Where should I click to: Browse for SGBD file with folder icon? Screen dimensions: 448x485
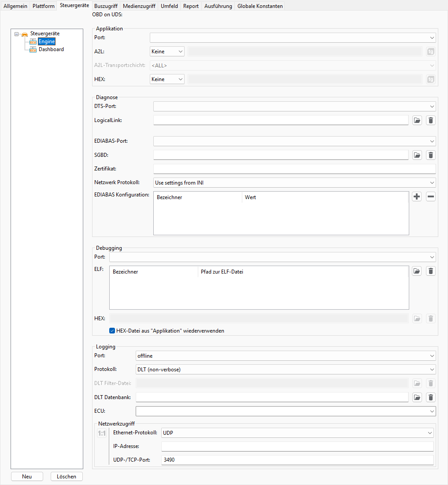tap(417, 155)
